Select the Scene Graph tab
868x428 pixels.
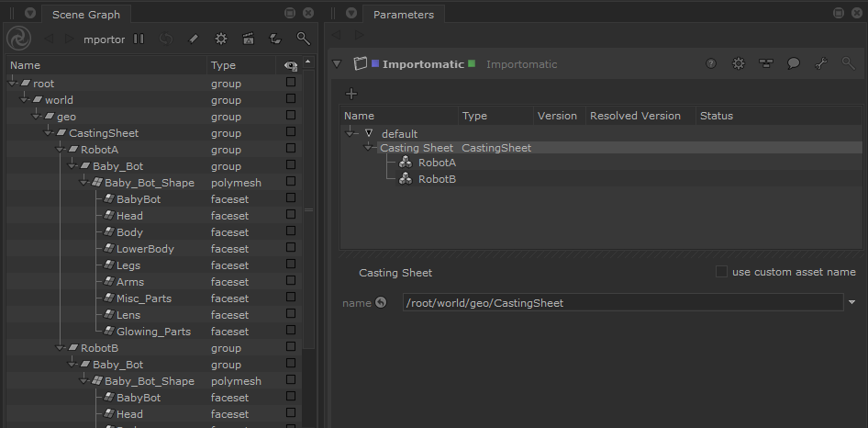pos(86,15)
